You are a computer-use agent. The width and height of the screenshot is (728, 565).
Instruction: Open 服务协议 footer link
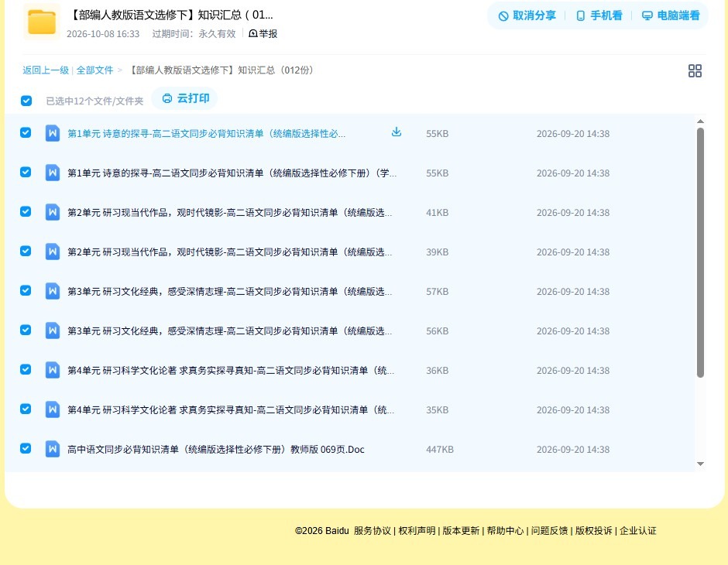(x=373, y=530)
